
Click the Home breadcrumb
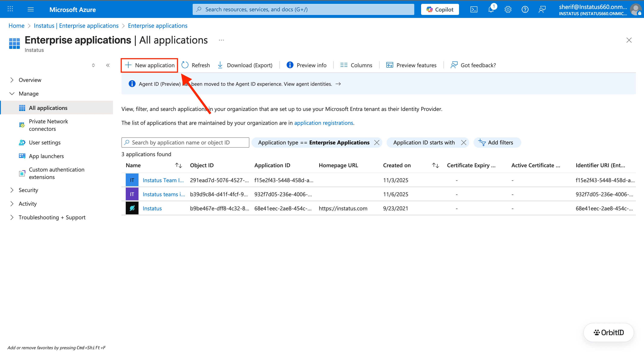[16, 26]
